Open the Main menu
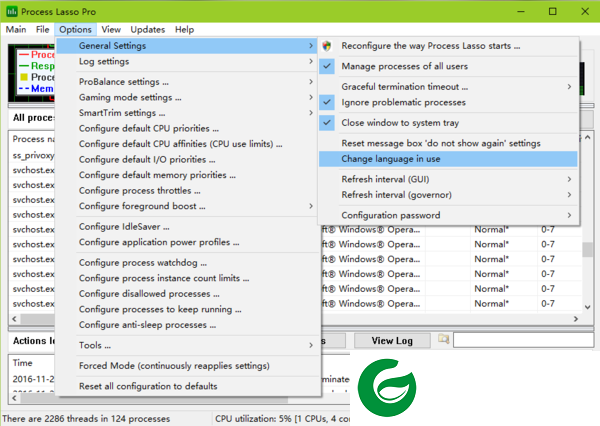Image resolution: width=600 pixels, height=426 pixels. click(16, 29)
